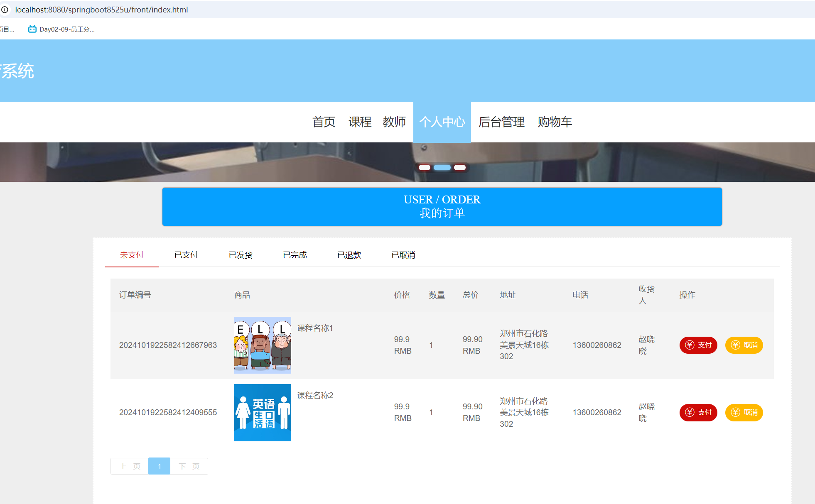Navigate to 后台管理 in the menu
The height and width of the screenshot is (504, 815).
(501, 122)
